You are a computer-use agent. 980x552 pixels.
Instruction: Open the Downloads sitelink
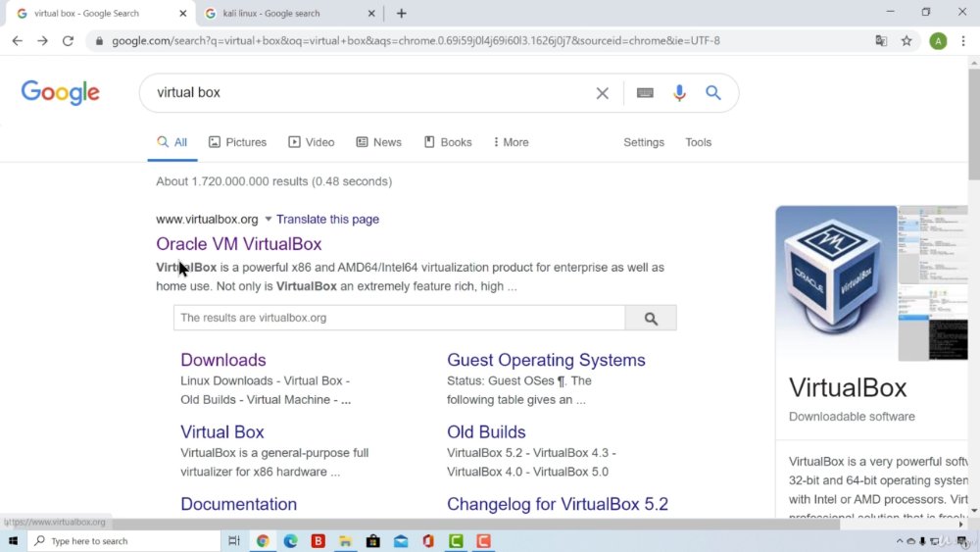click(223, 360)
